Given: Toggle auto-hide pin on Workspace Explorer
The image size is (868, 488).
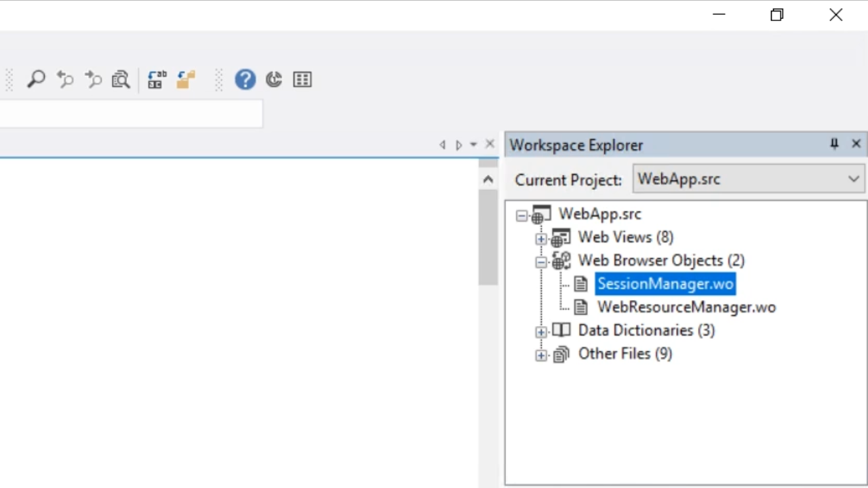Looking at the screenshot, I should (834, 144).
